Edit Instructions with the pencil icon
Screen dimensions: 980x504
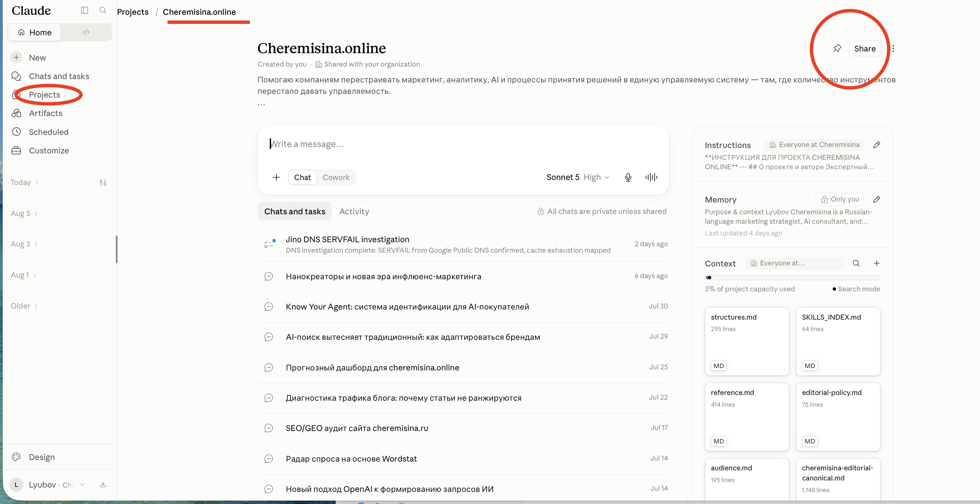[x=876, y=145]
